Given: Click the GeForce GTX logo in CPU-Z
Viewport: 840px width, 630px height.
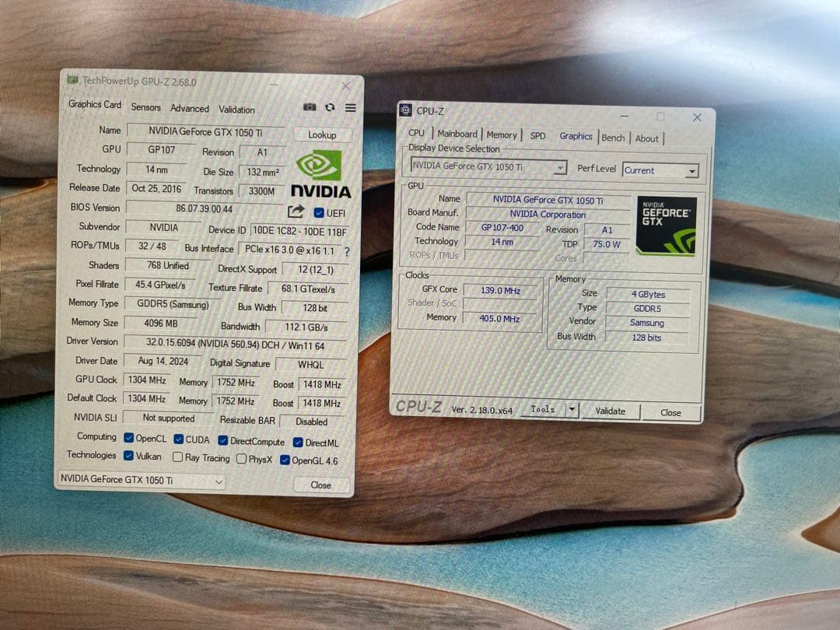Looking at the screenshot, I should pos(666,226).
